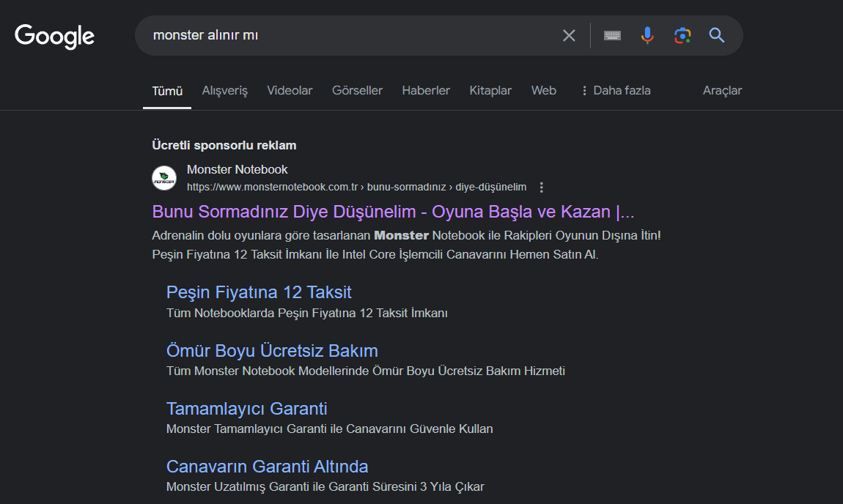
Task: Open the on-screen keyboard icon
Action: click(612, 35)
